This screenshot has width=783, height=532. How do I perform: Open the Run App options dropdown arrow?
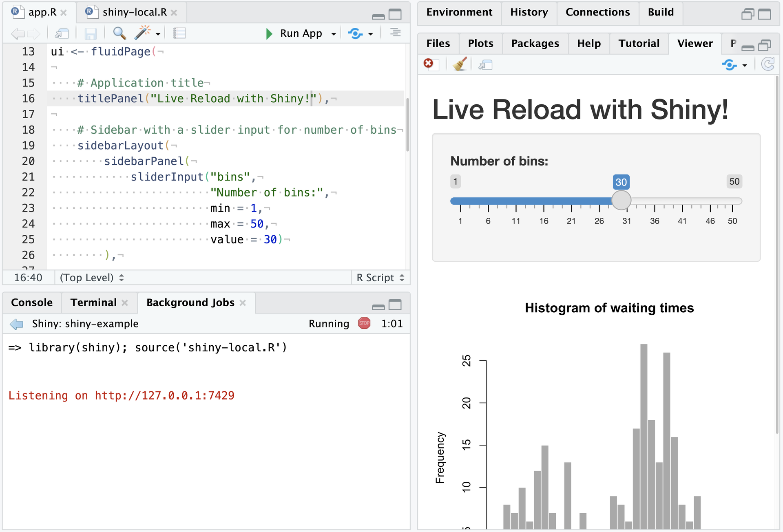click(x=334, y=34)
